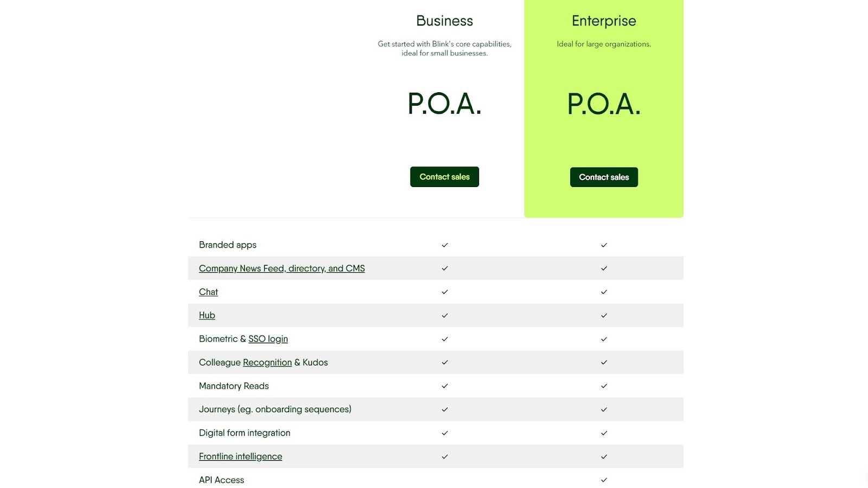This screenshot has width=868, height=488.
Task: Click Enterprise checkmark for Branded apps
Action: 604,245
